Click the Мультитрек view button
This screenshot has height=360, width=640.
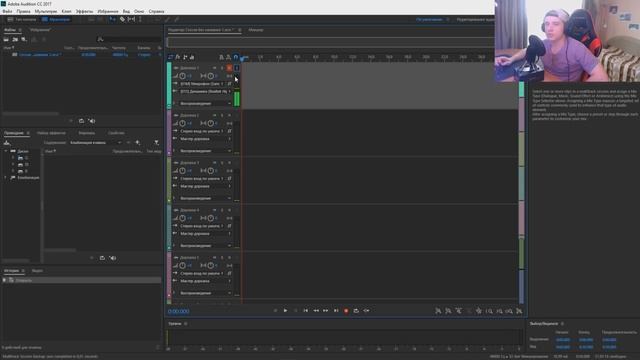click(x=57, y=19)
